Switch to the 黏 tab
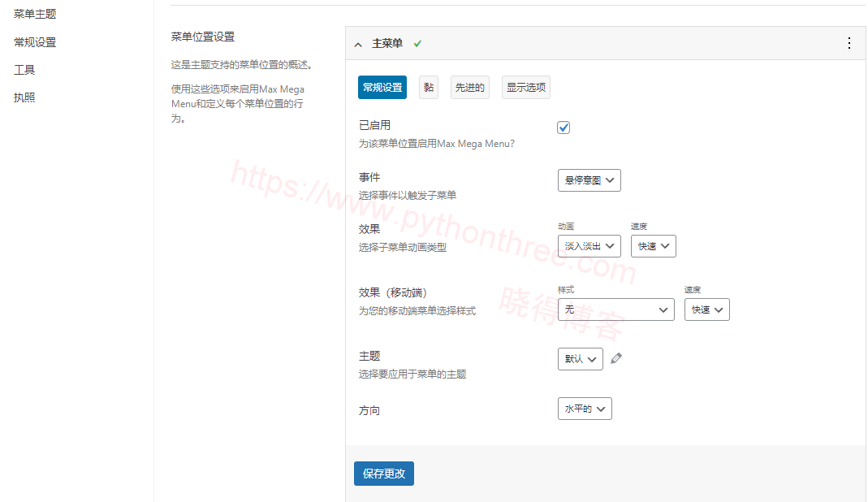The width and height of the screenshot is (868, 502). click(429, 88)
